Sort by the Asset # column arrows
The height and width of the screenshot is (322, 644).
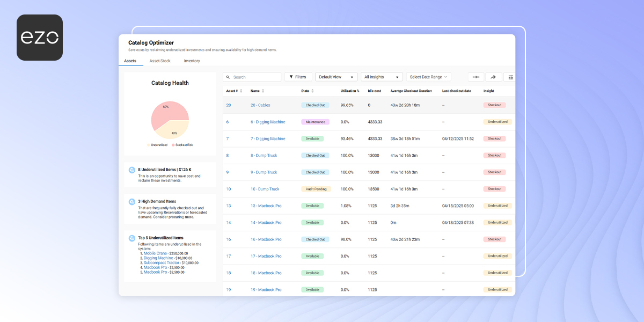coord(241,91)
